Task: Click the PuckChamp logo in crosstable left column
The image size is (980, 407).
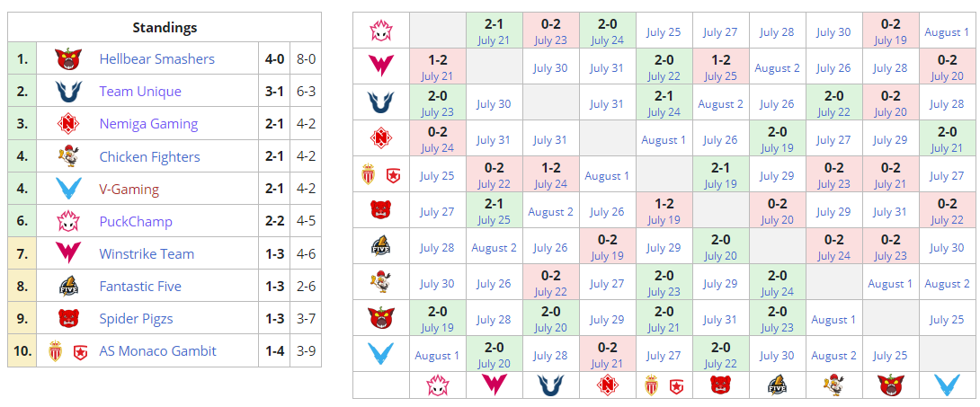Action: pos(380,31)
